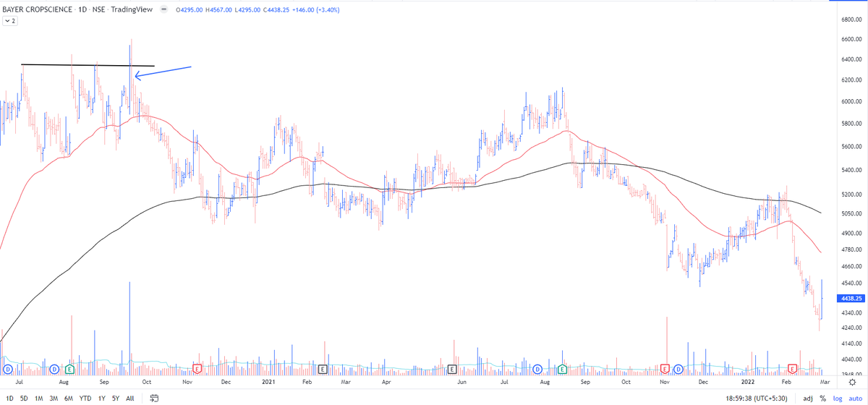Viewport: 868px width, 405px height.
Task: Select the 3M date range
Action: point(54,398)
